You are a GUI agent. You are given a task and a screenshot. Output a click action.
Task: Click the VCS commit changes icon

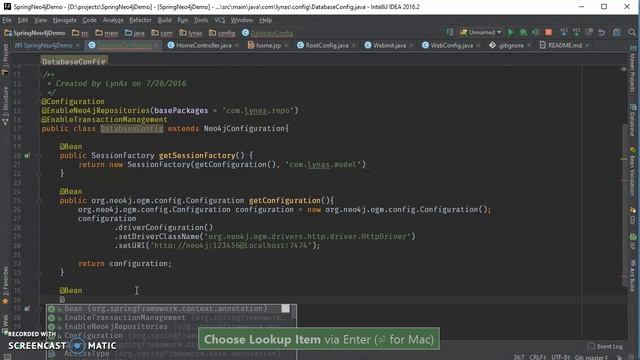(x=576, y=32)
